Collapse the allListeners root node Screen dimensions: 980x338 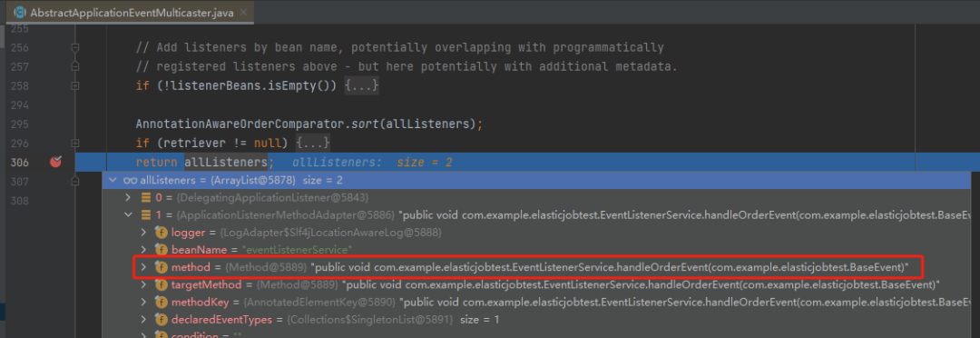pyautogui.click(x=113, y=180)
